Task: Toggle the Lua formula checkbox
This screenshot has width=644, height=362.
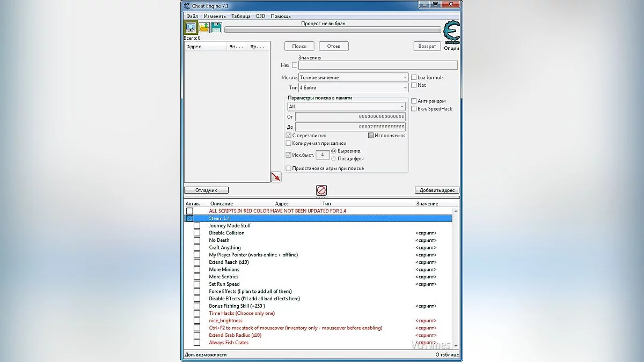Action: click(x=414, y=77)
